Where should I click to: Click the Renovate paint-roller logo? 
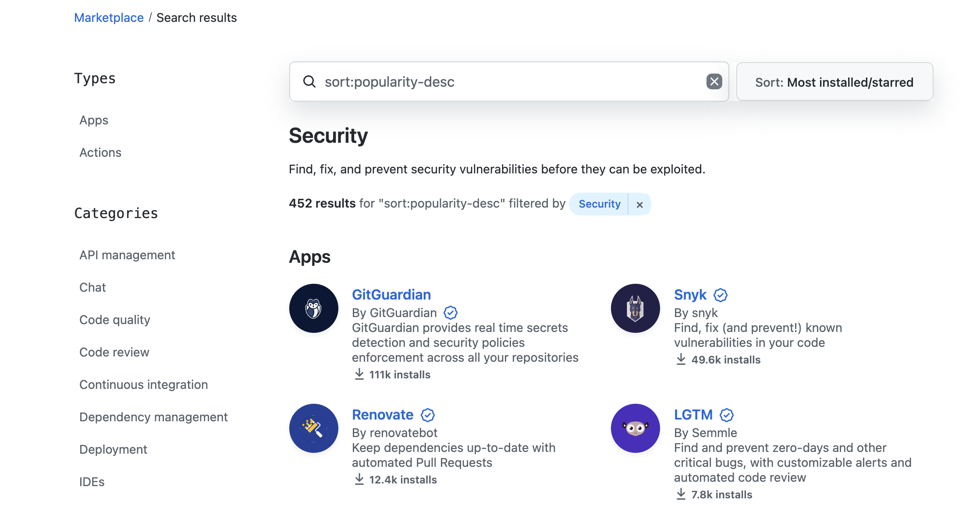pyautogui.click(x=313, y=428)
